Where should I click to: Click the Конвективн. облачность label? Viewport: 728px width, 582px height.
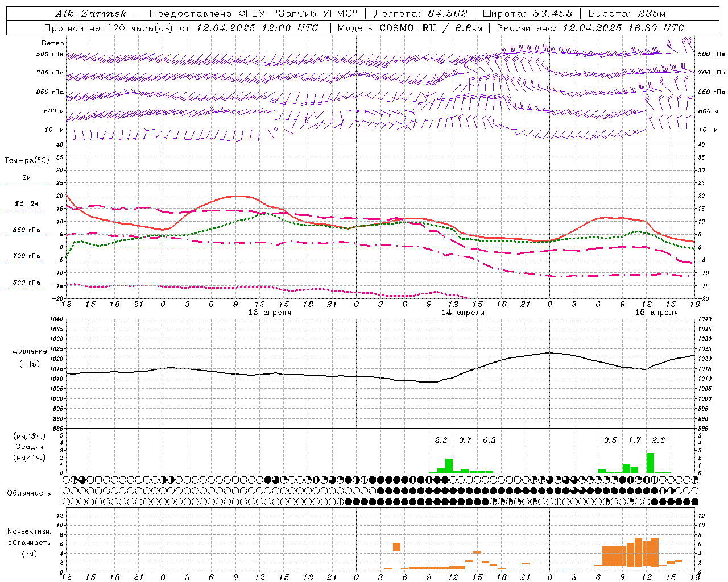(29, 537)
